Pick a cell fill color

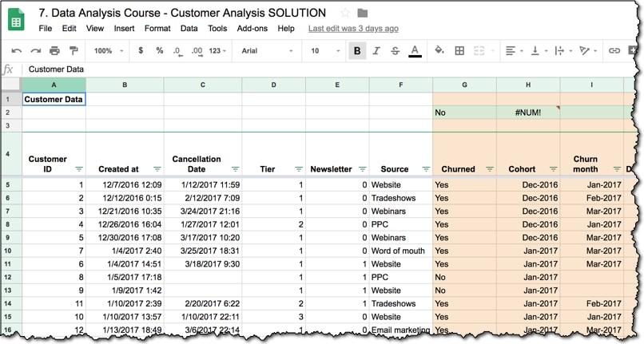(x=439, y=50)
